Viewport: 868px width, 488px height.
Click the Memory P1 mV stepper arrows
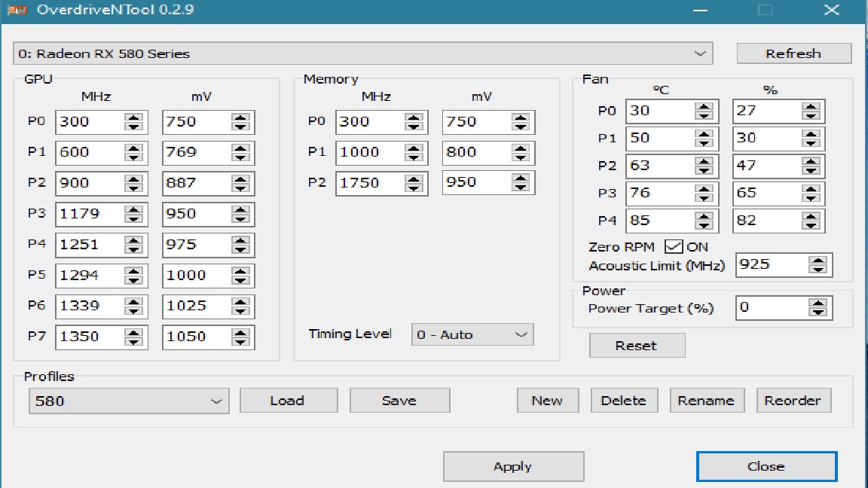(x=521, y=153)
